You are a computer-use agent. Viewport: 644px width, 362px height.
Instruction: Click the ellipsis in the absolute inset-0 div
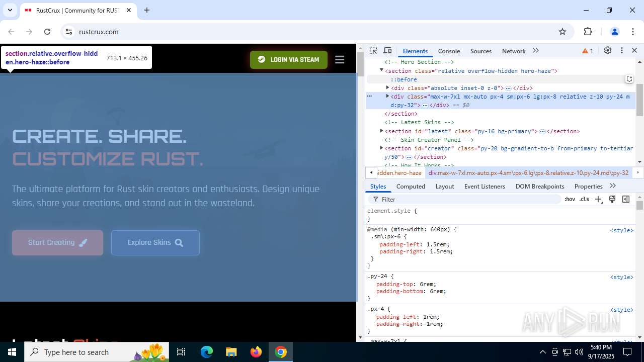pos(508,88)
